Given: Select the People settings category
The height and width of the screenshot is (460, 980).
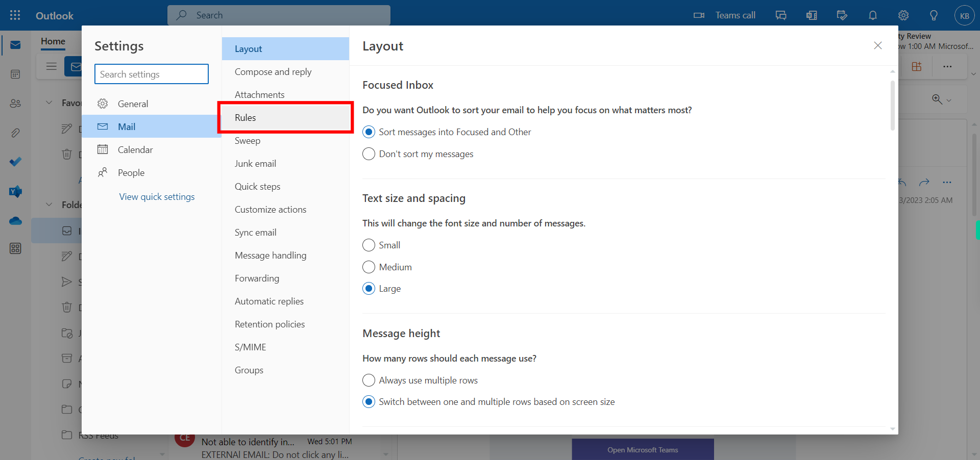Looking at the screenshot, I should [152, 173].
